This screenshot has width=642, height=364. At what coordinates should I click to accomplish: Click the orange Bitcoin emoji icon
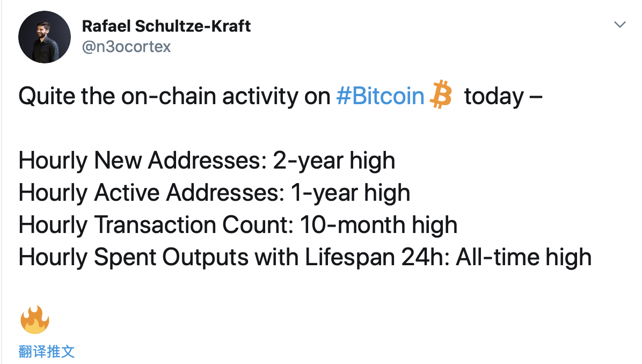pyautogui.click(x=441, y=94)
